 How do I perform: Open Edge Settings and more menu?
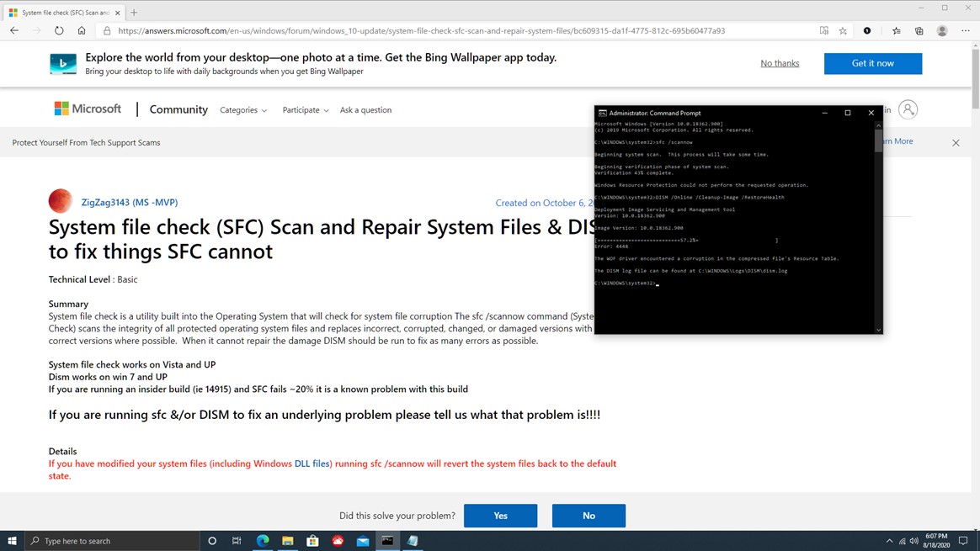pyautogui.click(x=966, y=30)
